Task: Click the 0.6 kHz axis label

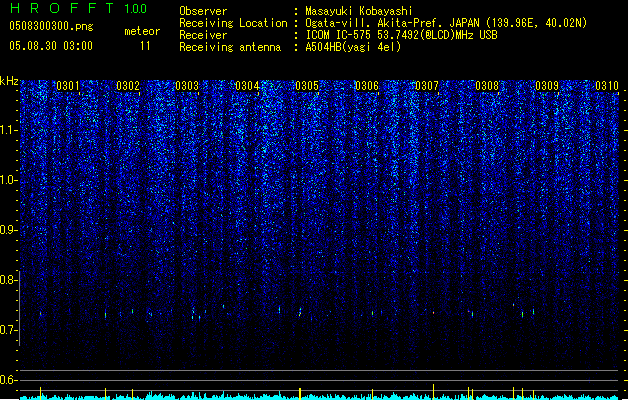Action: pos(8,380)
